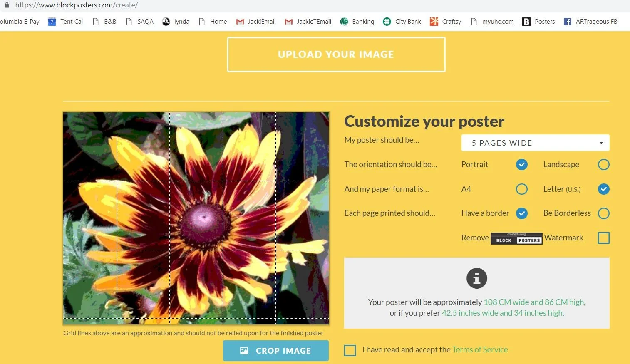This screenshot has width=630, height=364.
Task: Open the Tent Cal calendar bookmark
Action: 65,22
